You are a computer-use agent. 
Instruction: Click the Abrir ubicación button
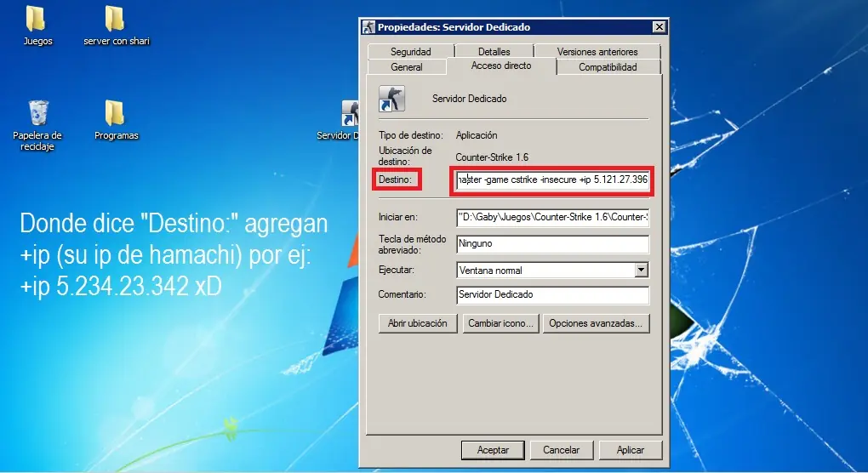tap(417, 323)
